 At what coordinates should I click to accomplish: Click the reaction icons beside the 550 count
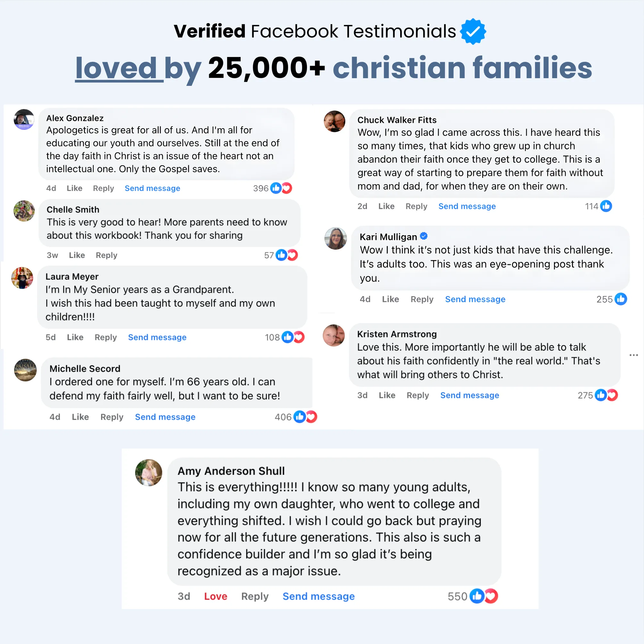[483, 596]
